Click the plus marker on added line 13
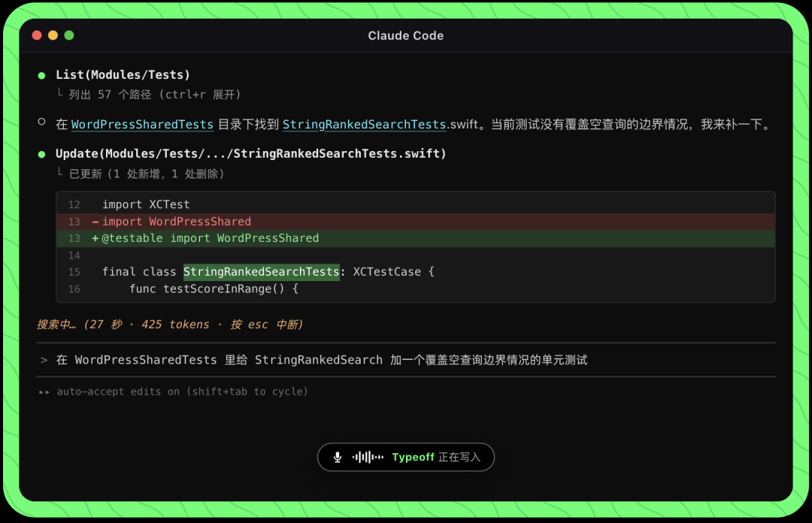Image resolution: width=812 pixels, height=523 pixels. click(95, 238)
